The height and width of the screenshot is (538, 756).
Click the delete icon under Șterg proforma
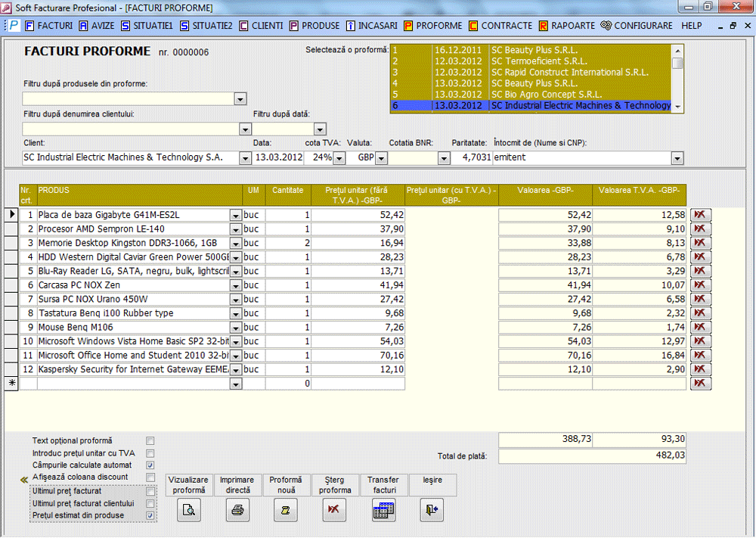pos(334,510)
